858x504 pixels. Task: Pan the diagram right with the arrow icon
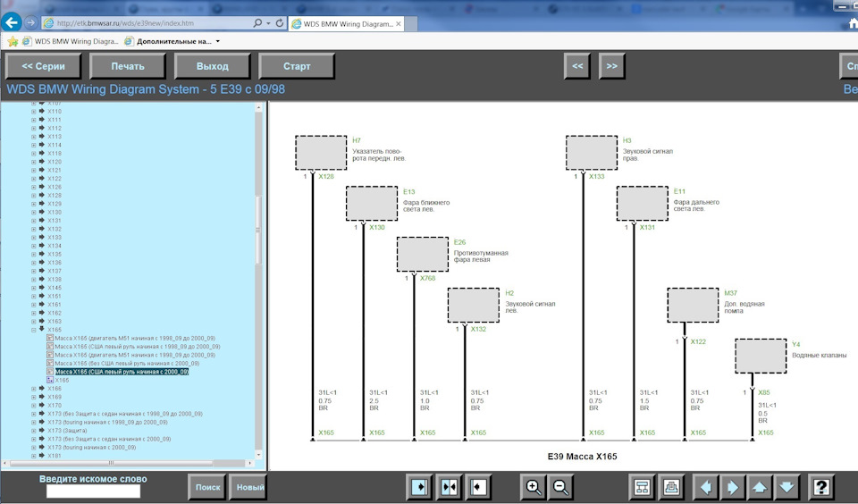click(x=732, y=487)
